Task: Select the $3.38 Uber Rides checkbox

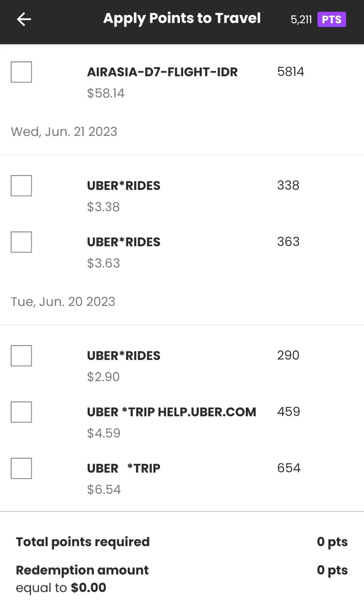Action: tap(21, 186)
